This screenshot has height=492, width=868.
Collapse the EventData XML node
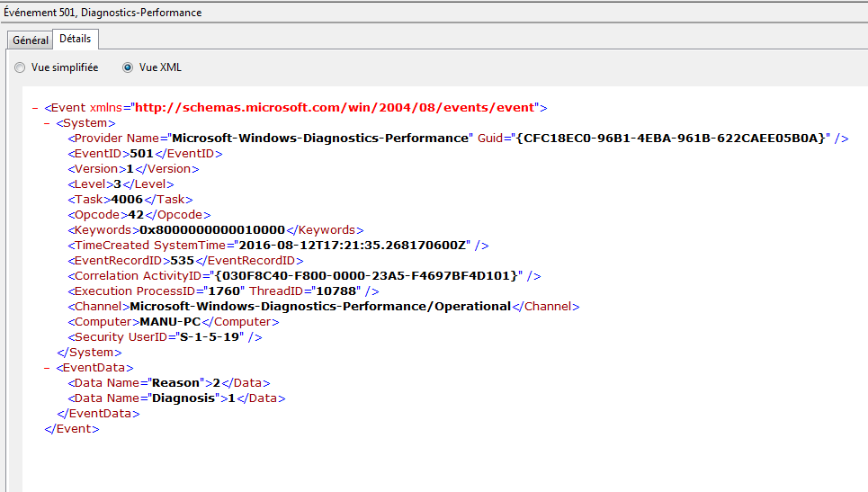tap(47, 368)
